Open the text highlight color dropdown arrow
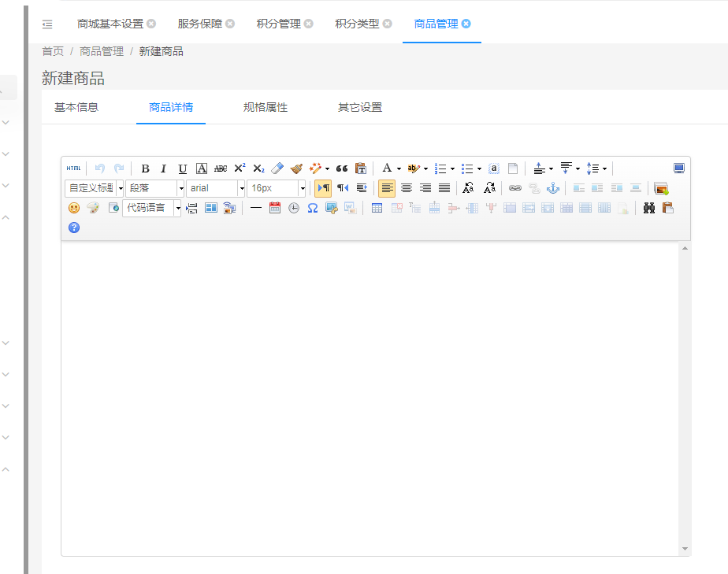Screen dimensions: 728x574 [425, 169]
